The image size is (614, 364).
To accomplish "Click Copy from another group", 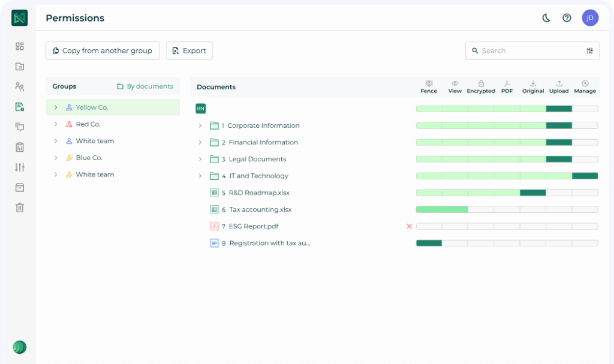I will (102, 50).
